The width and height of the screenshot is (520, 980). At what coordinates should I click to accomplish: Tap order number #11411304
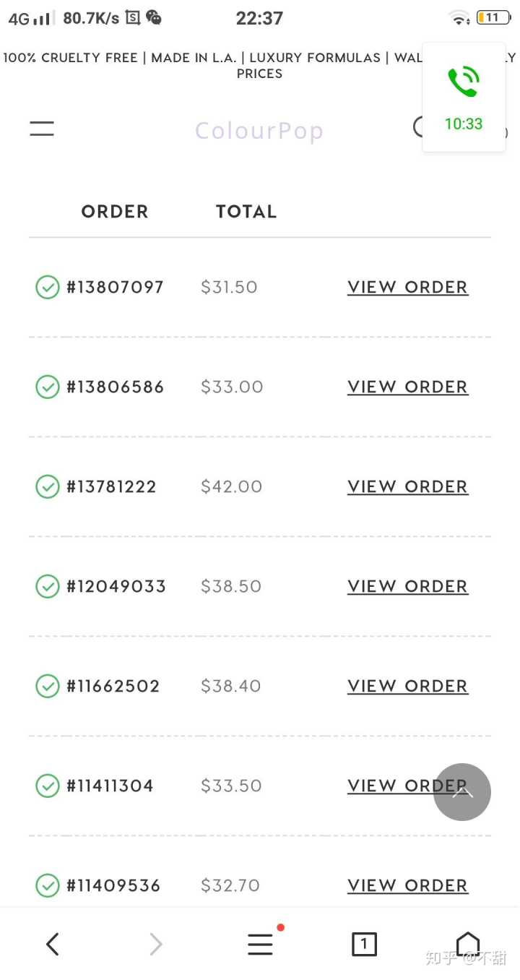110,786
